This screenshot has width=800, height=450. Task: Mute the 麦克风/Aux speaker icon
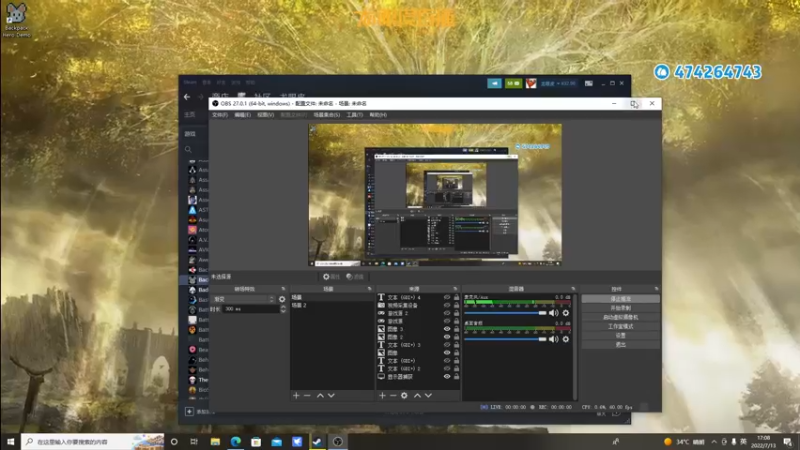[x=554, y=313]
